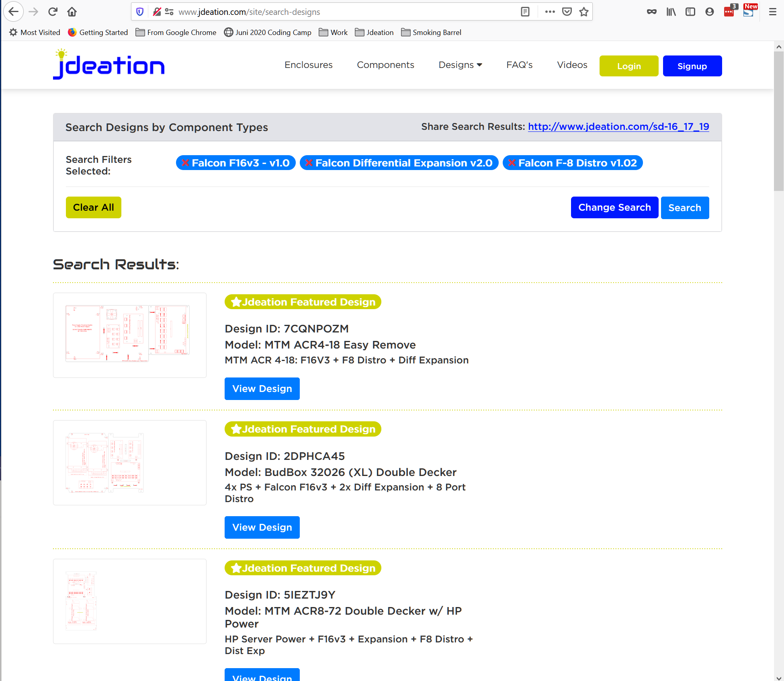Toggle reader view icon

click(x=525, y=12)
